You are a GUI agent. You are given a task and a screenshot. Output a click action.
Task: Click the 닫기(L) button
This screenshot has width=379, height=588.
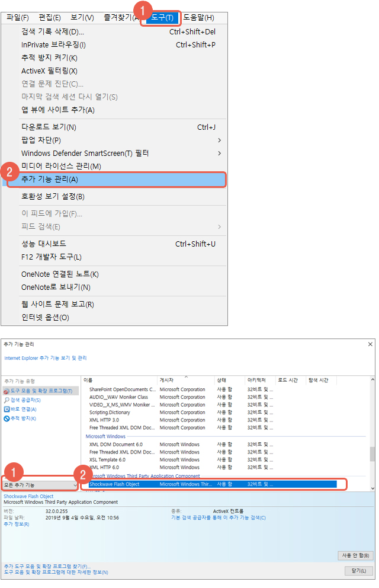point(358,571)
